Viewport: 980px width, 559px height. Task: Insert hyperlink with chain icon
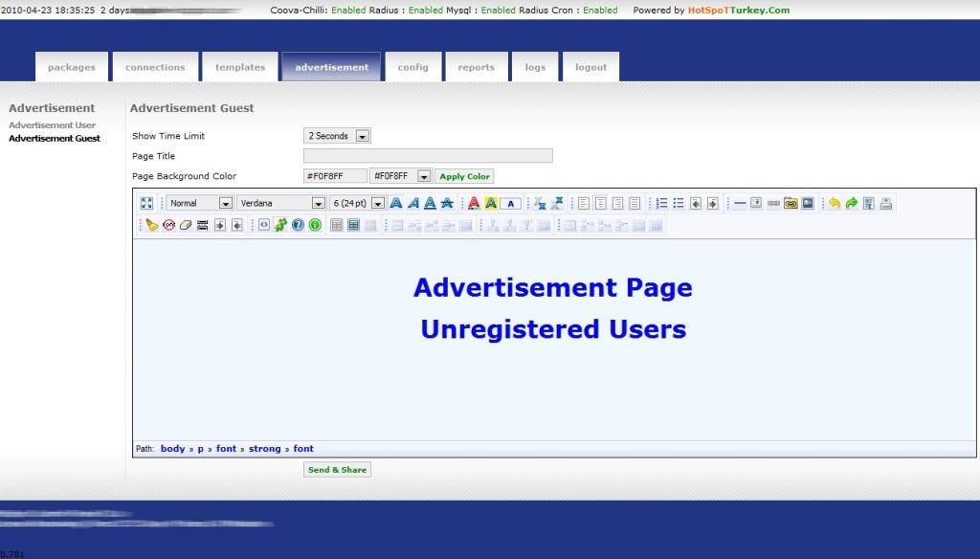click(x=773, y=203)
